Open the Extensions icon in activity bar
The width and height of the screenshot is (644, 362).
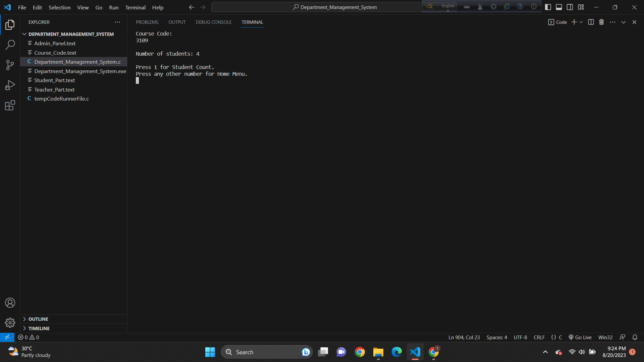[x=10, y=105]
